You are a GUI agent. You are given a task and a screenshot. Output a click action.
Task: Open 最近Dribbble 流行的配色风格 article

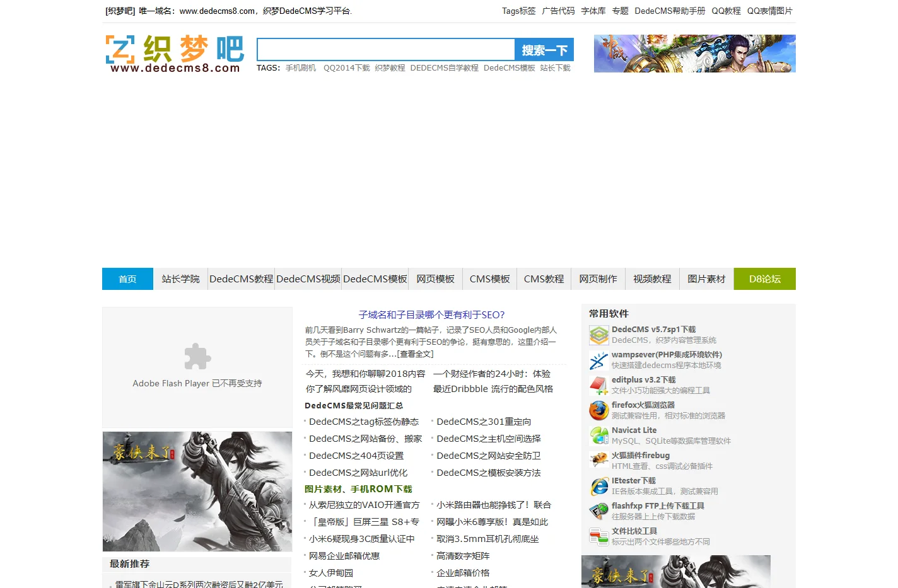tap(493, 389)
